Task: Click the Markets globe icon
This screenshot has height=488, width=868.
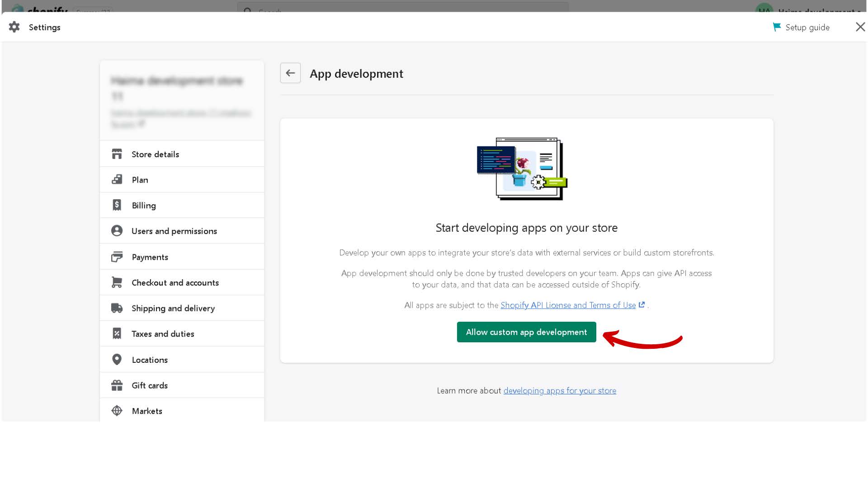Action: (x=117, y=411)
